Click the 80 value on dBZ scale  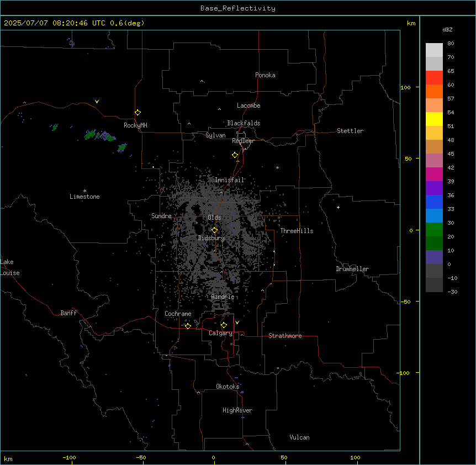[x=451, y=44]
